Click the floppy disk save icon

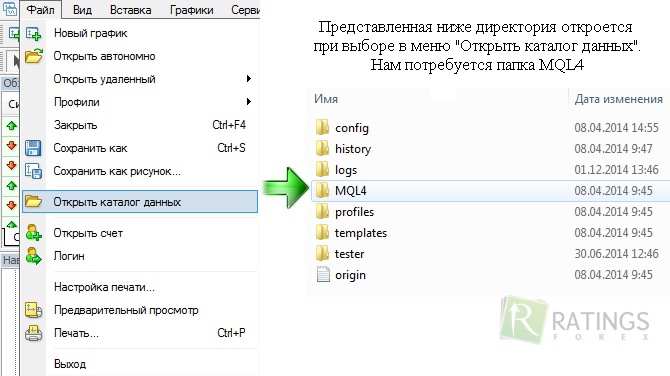coord(33,148)
